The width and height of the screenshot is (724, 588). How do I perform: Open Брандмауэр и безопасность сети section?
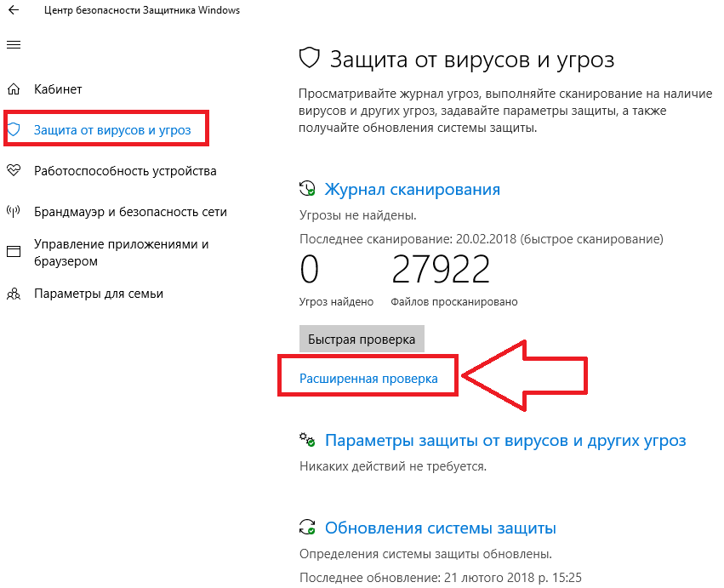pyautogui.click(x=130, y=212)
